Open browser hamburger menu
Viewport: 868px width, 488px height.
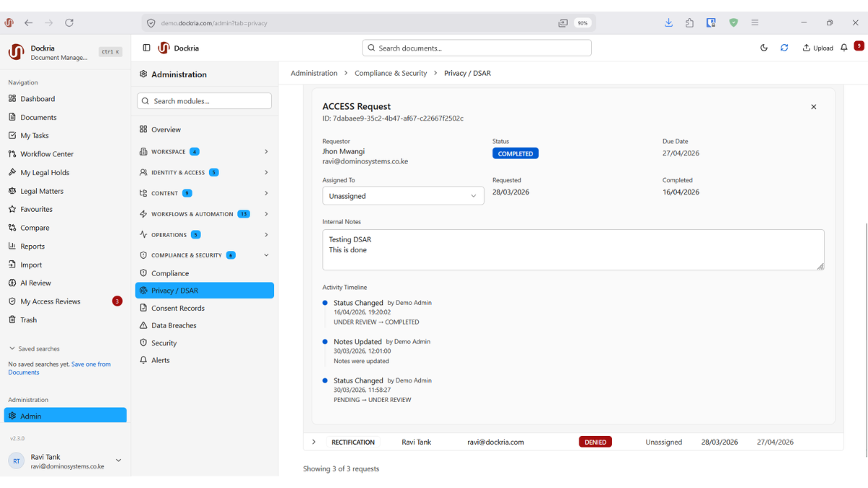tap(754, 23)
